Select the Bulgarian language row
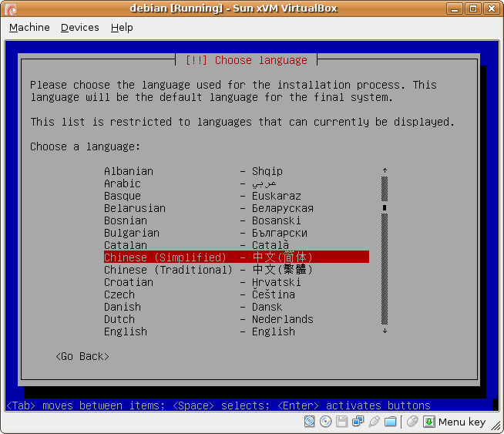This screenshot has height=434, width=504. pyautogui.click(x=237, y=233)
